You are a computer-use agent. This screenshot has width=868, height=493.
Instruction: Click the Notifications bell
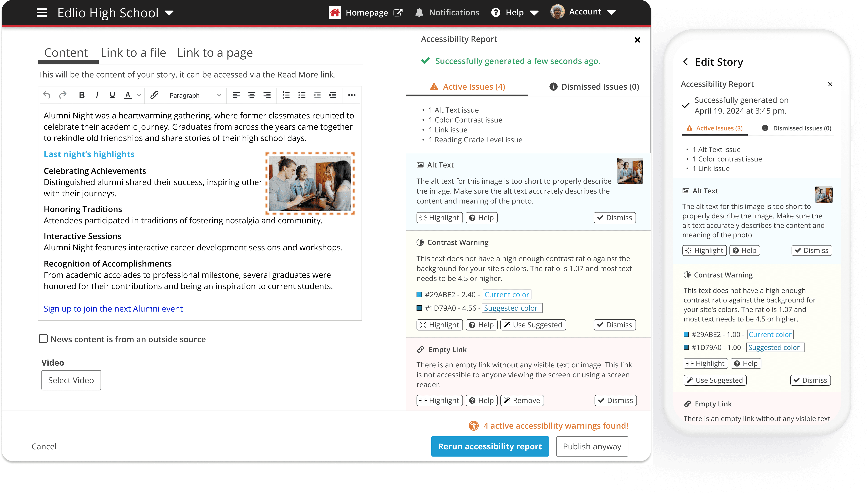point(419,13)
